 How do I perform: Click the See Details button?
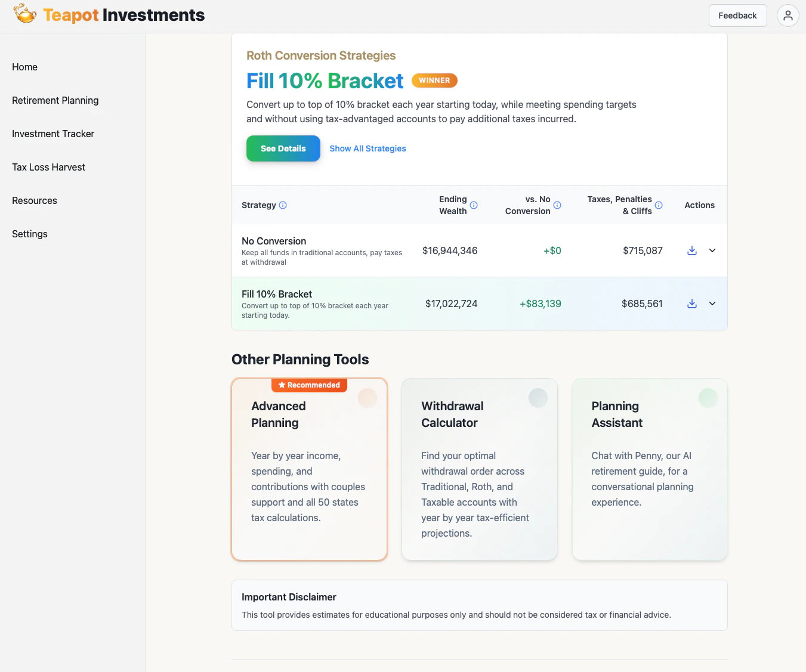[283, 148]
